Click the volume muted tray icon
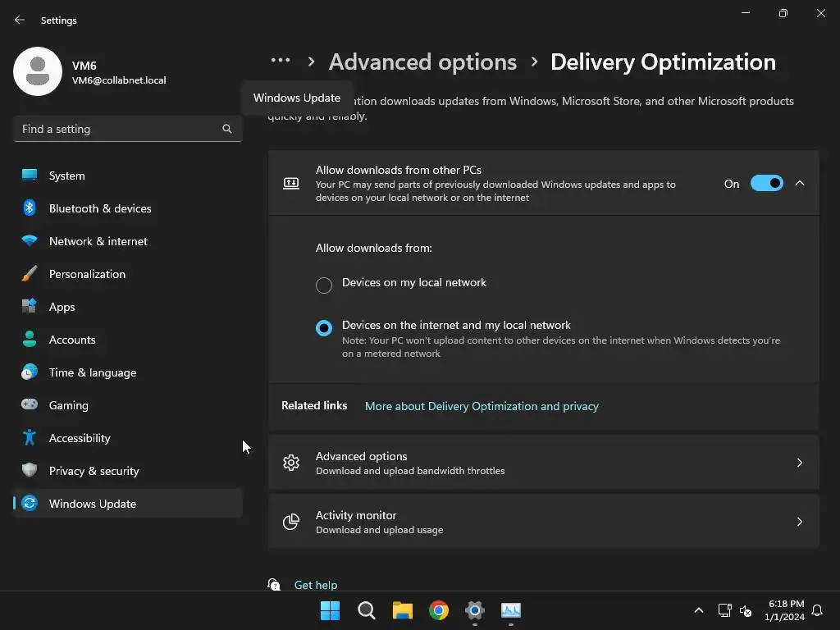Viewport: 840px width, 630px height. (745, 610)
